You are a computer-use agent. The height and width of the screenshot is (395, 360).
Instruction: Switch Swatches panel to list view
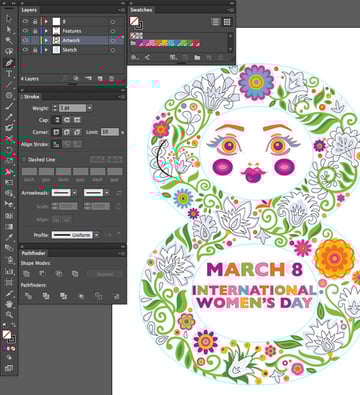point(216,22)
